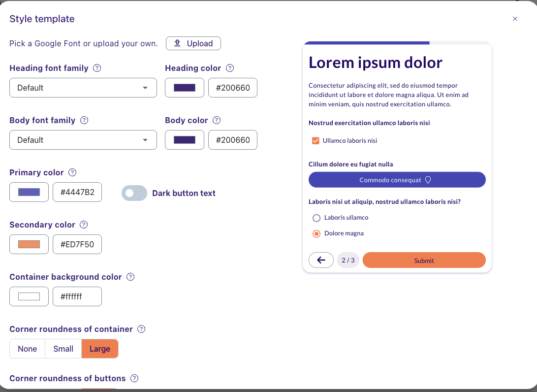Click the 2 / 3 page indicator
Image resolution: width=537 pixels, height=392 pixels.
click(x=348, y=260)
